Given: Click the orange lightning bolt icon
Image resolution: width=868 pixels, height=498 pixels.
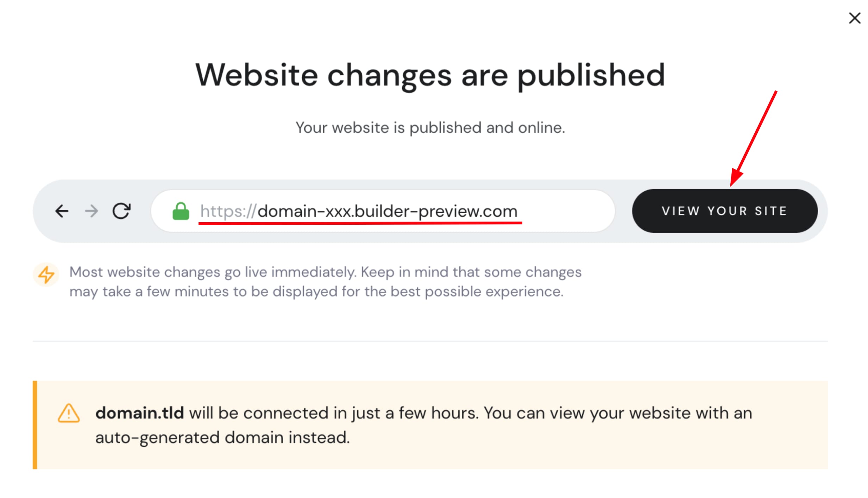Looking at the screenshot, I should click(46, 275).
